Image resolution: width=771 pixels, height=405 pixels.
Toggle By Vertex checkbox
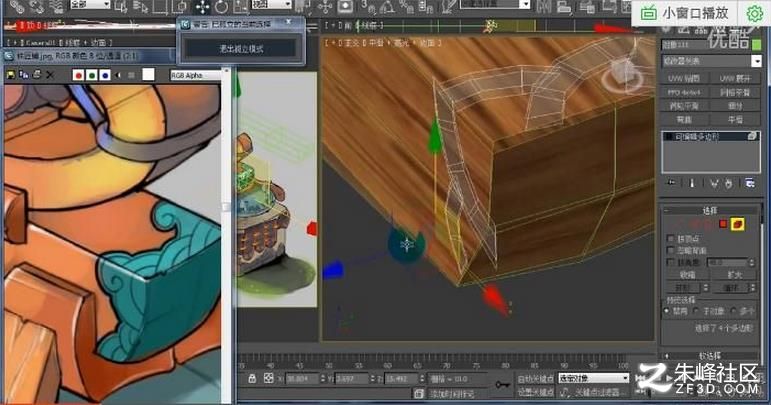670,238
